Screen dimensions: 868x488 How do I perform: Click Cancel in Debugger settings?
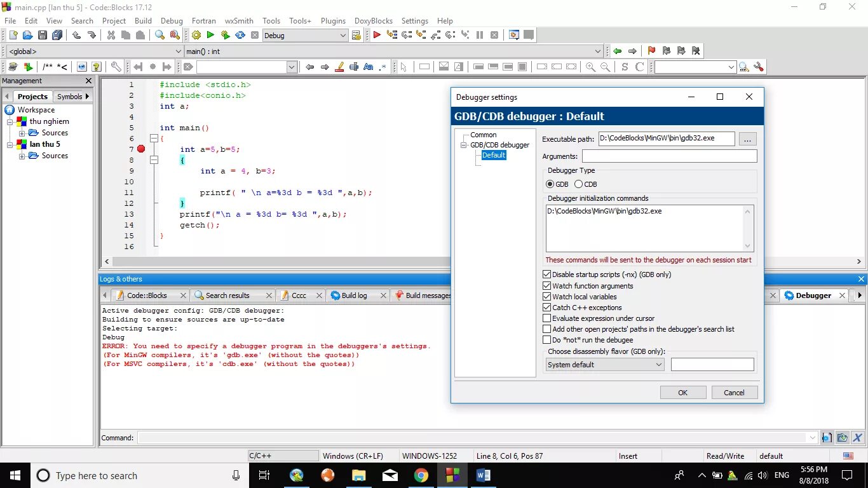(734, 393)
